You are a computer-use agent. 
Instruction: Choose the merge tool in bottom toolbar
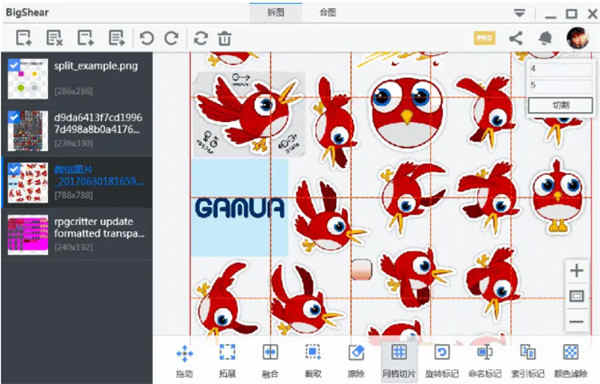click(x=270, y=361)
